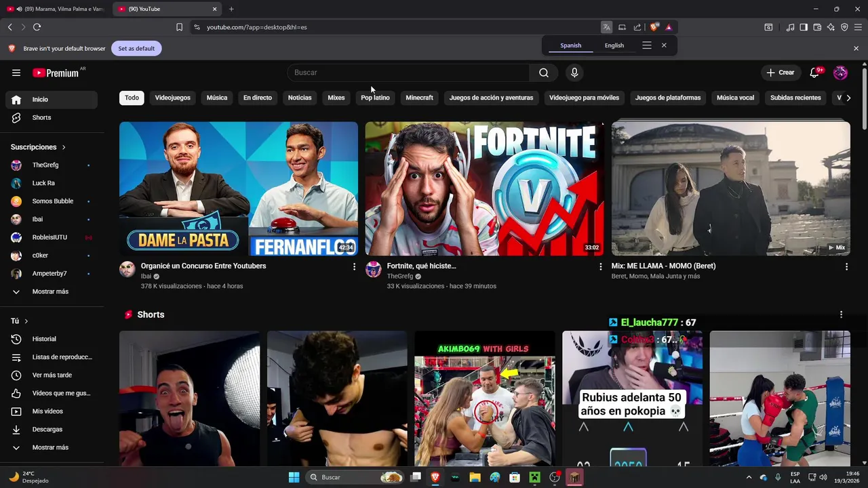Open File Explorer from the taskbar

[x=475, y=477]
